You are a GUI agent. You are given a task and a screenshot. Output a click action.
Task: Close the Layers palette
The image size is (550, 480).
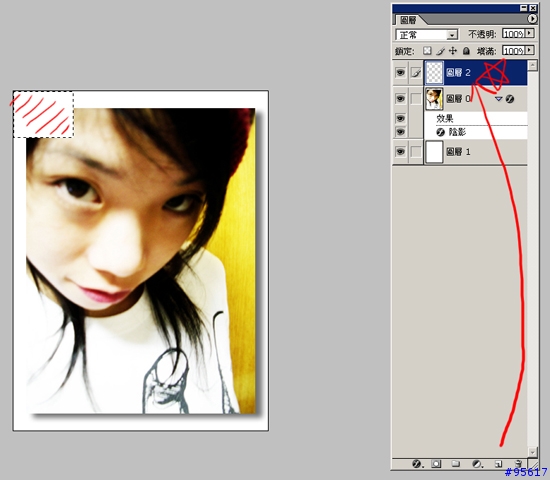point(533,8)
